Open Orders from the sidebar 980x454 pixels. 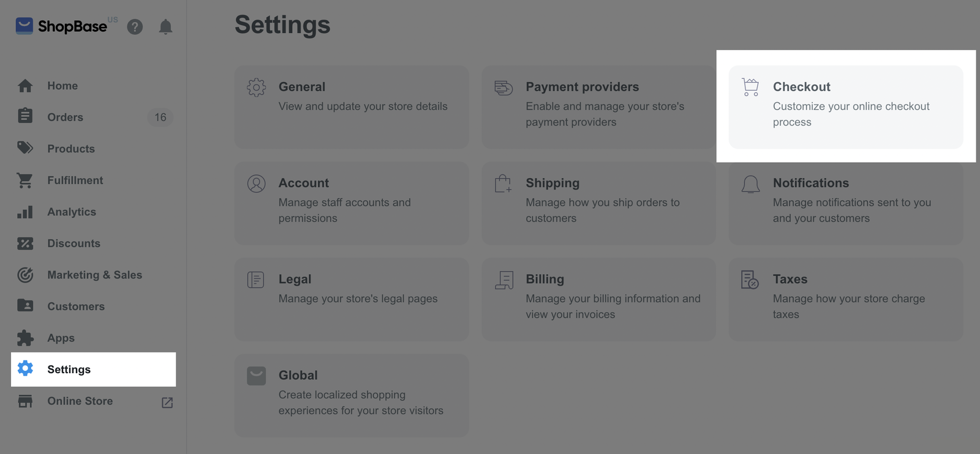[x=65, y=117]
